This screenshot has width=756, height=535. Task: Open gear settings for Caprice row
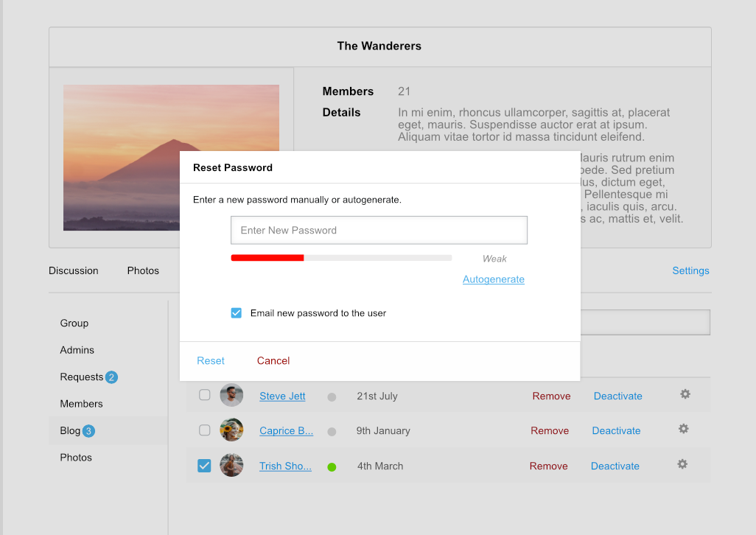[684, 429]
